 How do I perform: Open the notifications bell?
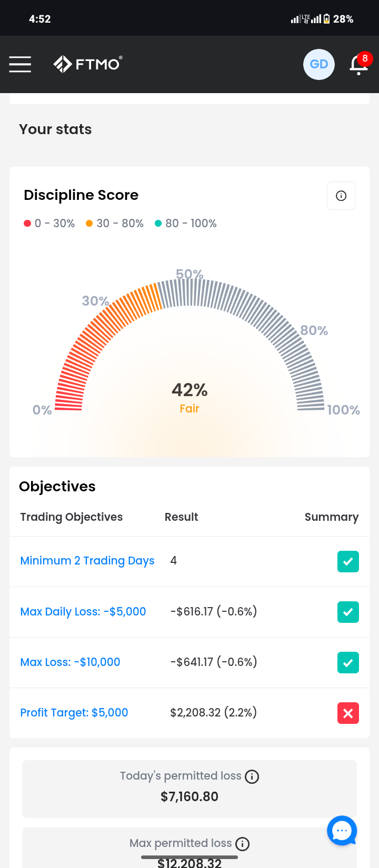coord(360,64)
